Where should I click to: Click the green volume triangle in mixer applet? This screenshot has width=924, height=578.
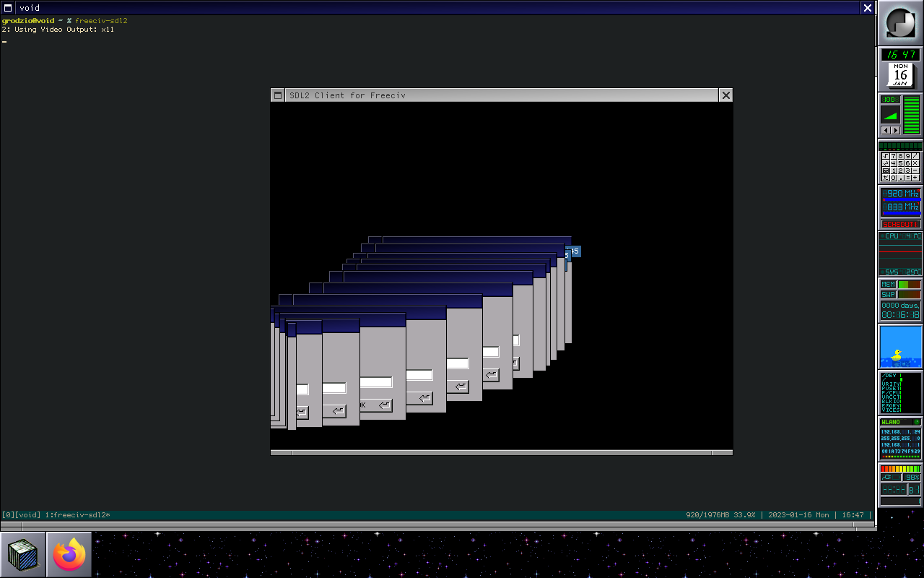click(x=891, y=116)
